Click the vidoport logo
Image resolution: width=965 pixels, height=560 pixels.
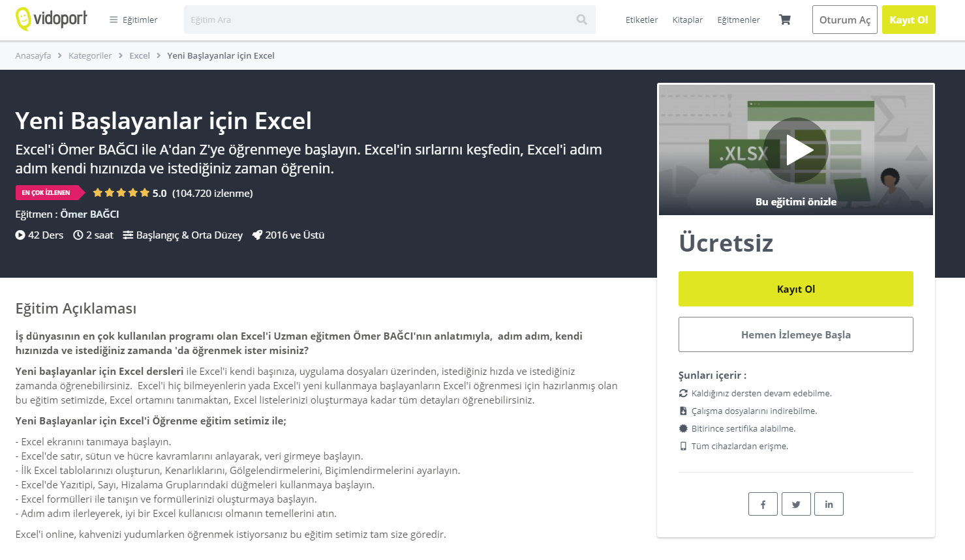pos(52,19)
